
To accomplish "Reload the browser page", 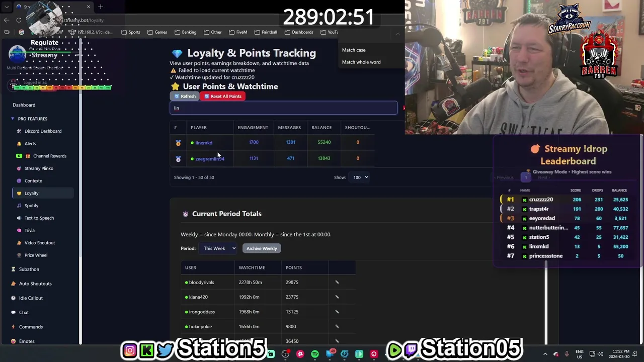I will (19, 20).
